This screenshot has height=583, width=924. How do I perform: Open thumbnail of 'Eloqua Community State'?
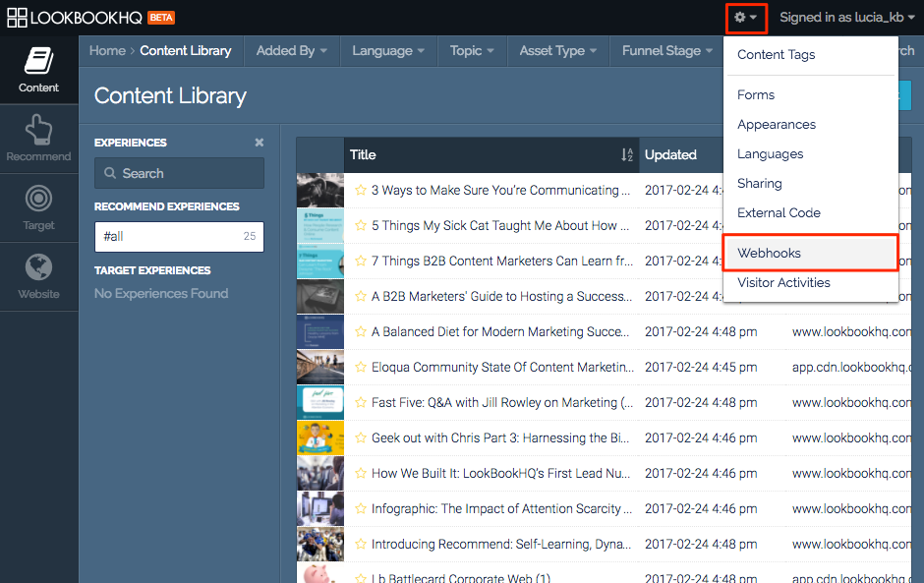(x=320, y=367)
